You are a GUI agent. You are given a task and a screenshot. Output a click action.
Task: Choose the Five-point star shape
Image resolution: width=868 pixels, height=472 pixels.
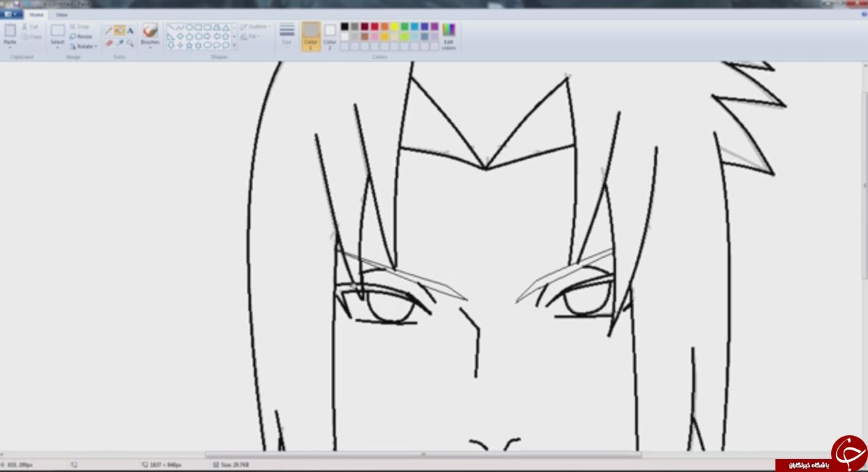coord(189,46)
